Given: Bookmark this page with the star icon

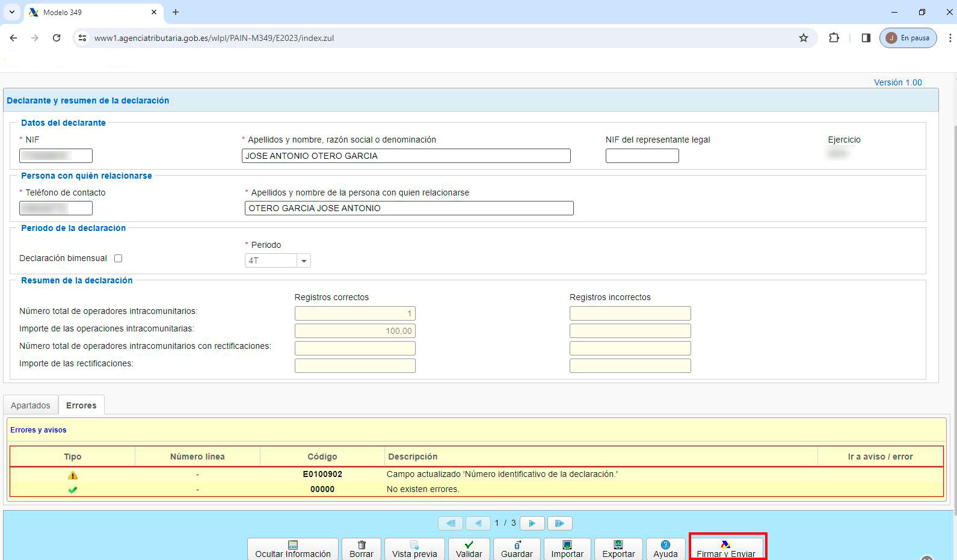Looking at the screenshot, I should [x=804, y=38].
